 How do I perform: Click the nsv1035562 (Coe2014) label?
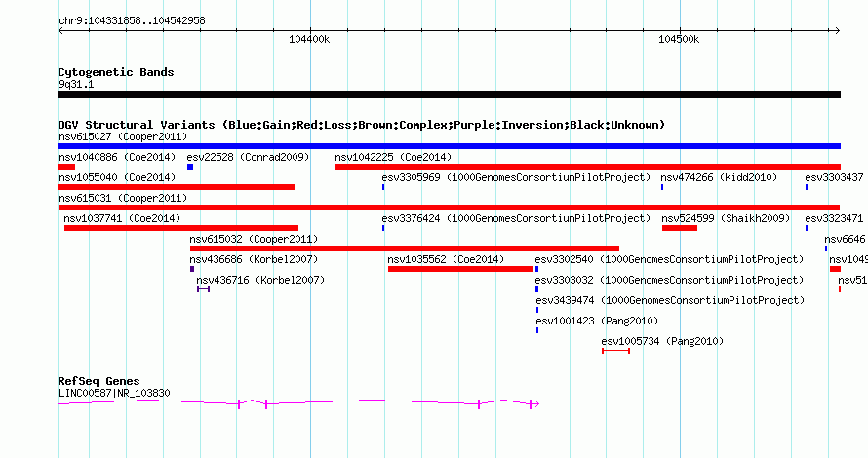(x=446, y=259)
